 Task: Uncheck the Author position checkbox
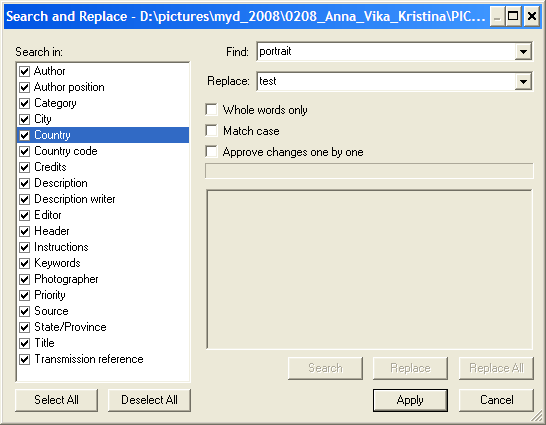24,87
